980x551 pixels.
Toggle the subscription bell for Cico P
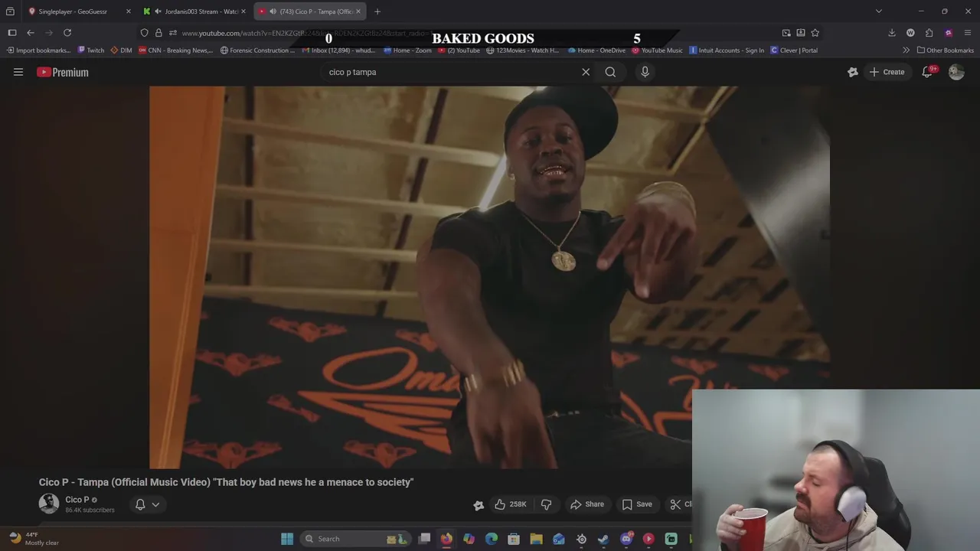pyautogui.click(x=140, y=504)
